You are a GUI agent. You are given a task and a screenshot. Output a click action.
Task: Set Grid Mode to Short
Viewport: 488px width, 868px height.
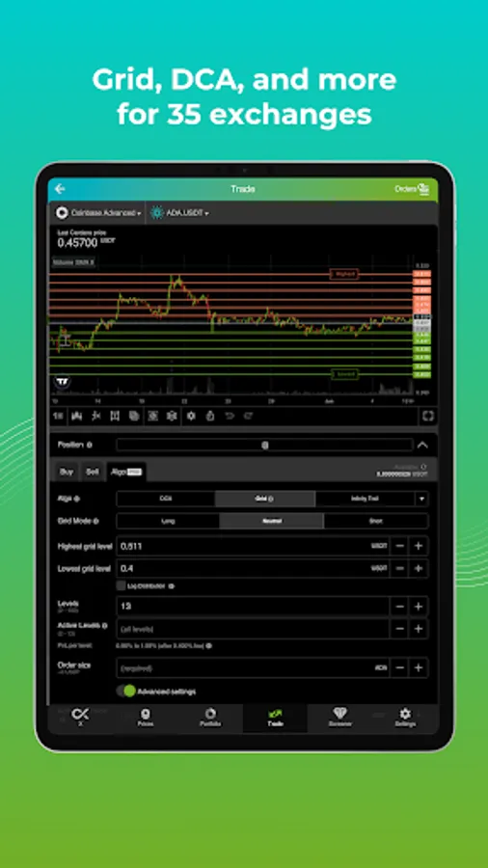(376, 521)
